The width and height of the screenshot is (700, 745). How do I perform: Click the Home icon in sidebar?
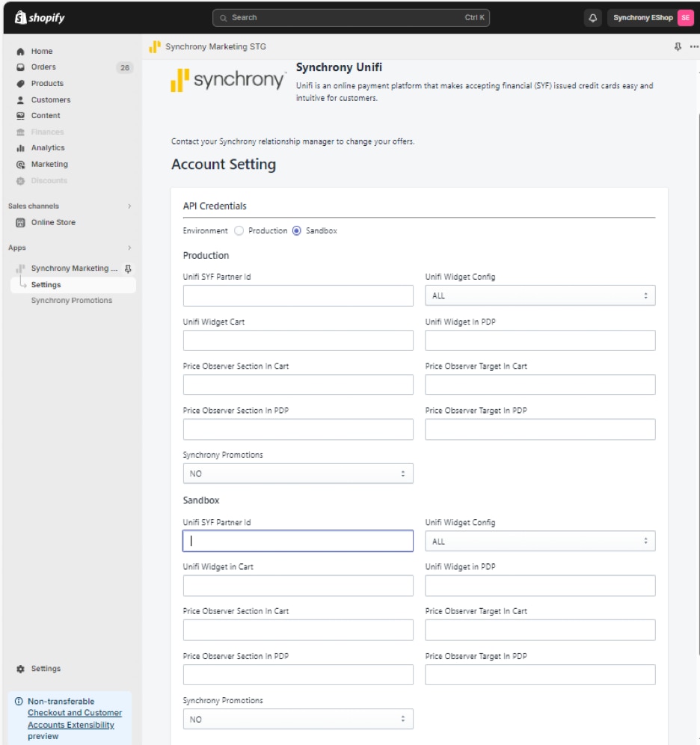click(x=20, y=52)
